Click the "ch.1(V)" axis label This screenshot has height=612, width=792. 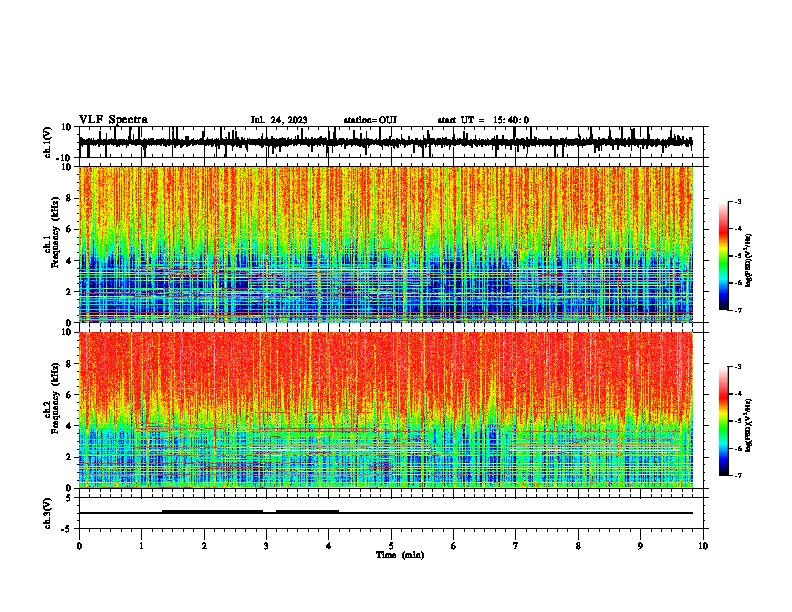[48, 142]
